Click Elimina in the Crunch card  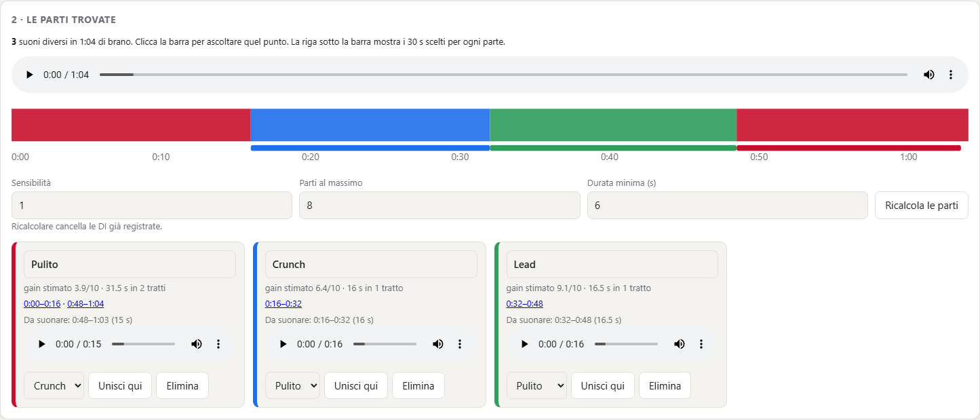click(x=418, y=385)
